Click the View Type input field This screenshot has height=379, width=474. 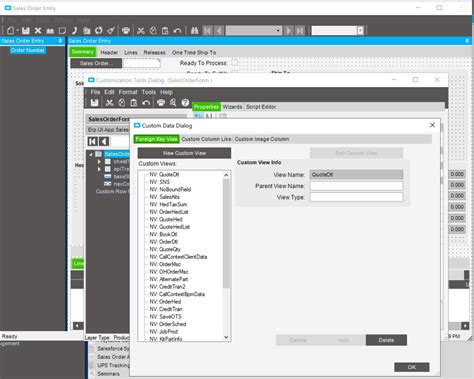pyautogui.click(x=356, y=197)
